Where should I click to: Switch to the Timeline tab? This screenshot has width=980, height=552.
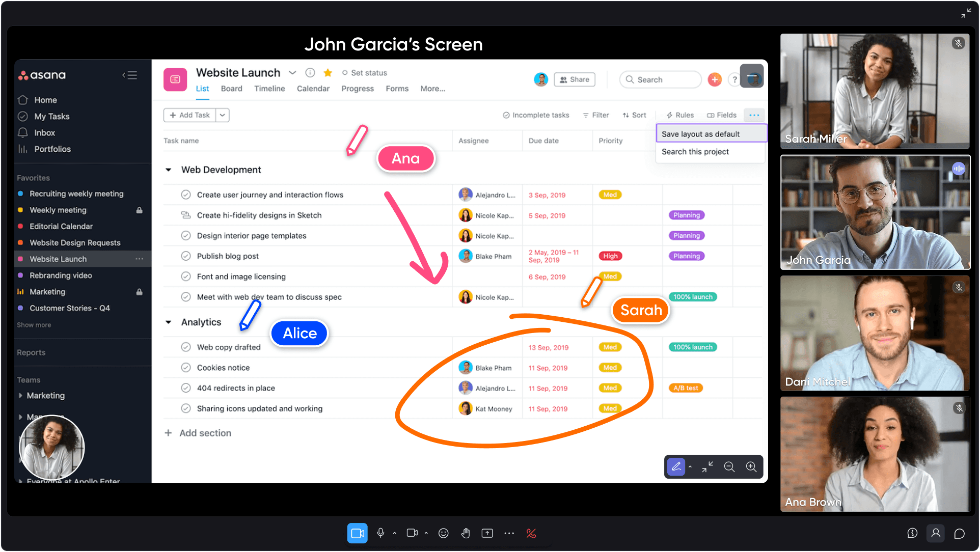click(x=269, y=89)
